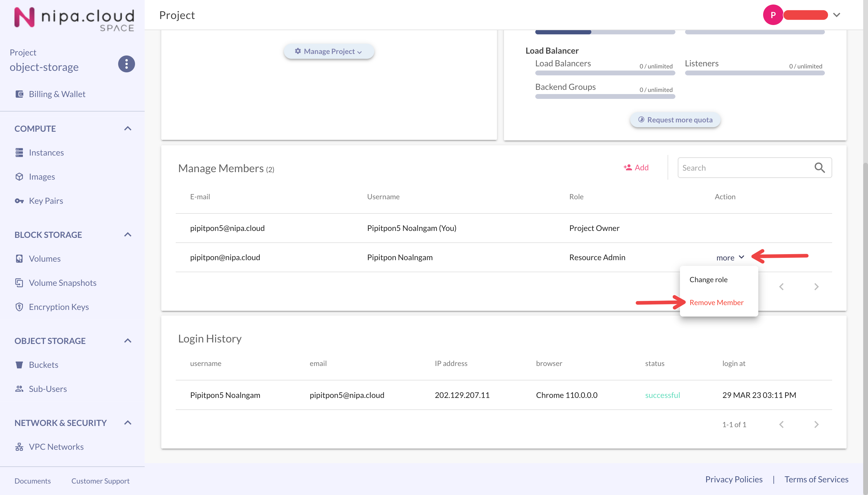Click the Load Balancers quota progress bar

pos(605,73)
